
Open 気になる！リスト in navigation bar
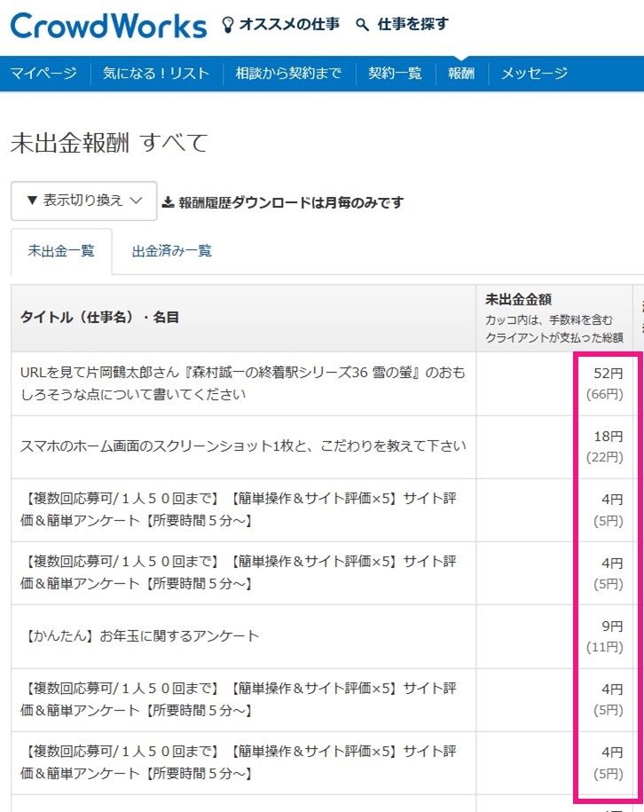[x=156, y=73]
